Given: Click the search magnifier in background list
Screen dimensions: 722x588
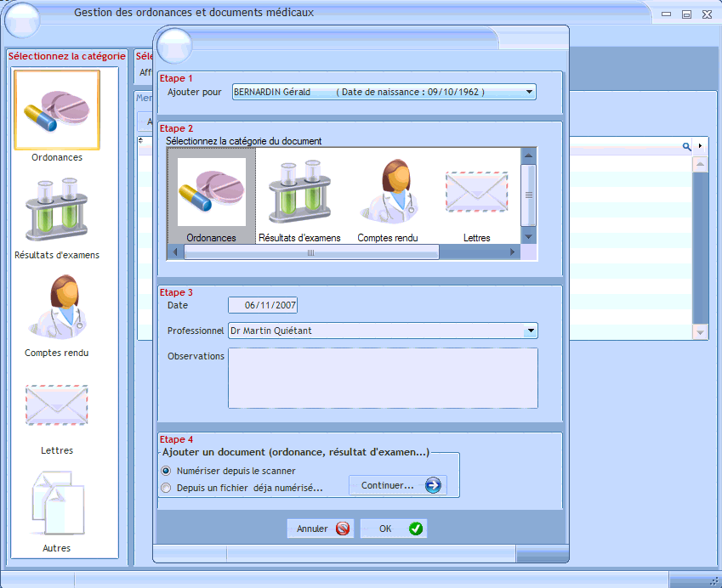Looking at the screenshot, I should (687, 146).
